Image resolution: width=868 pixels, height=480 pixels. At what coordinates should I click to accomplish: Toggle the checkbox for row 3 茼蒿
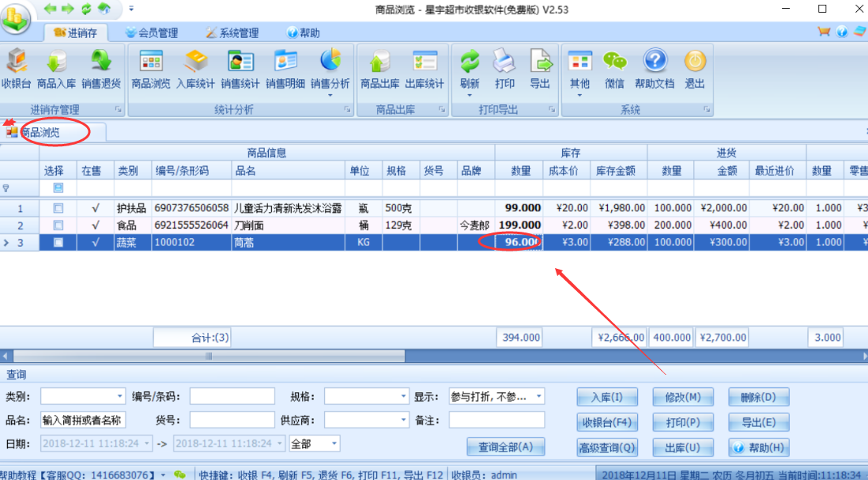(58, 243)
